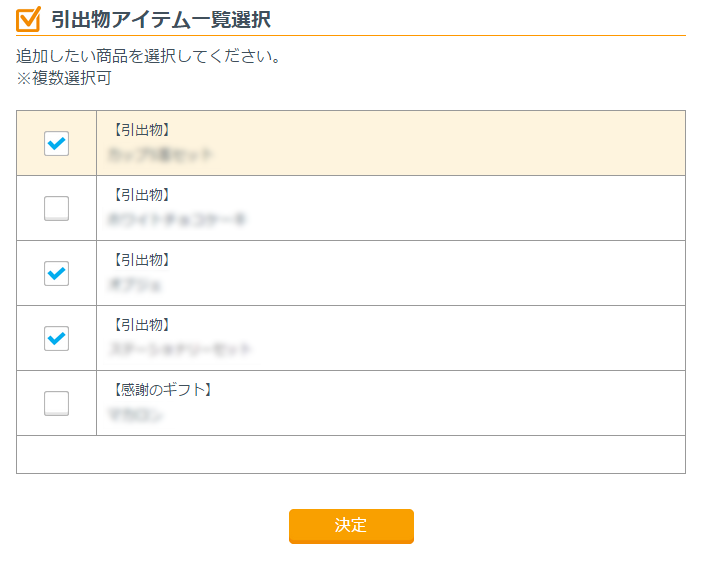Uncheck the fourth row's 引出物 checkbox
The width and height of the screenshot is (701, 567).
click(x=57, y=338)
